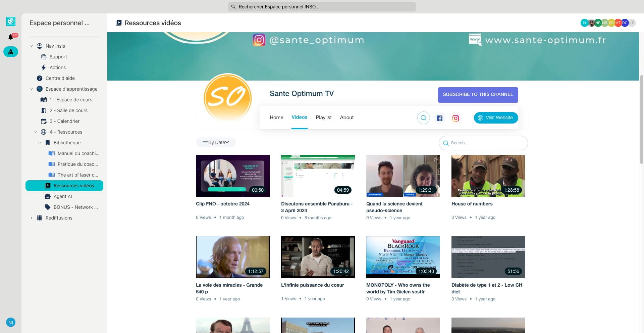The width and height of the screenshot is (644, 333).
Task: Click the Espace de cours book icon
Action: tap(44, 100)
